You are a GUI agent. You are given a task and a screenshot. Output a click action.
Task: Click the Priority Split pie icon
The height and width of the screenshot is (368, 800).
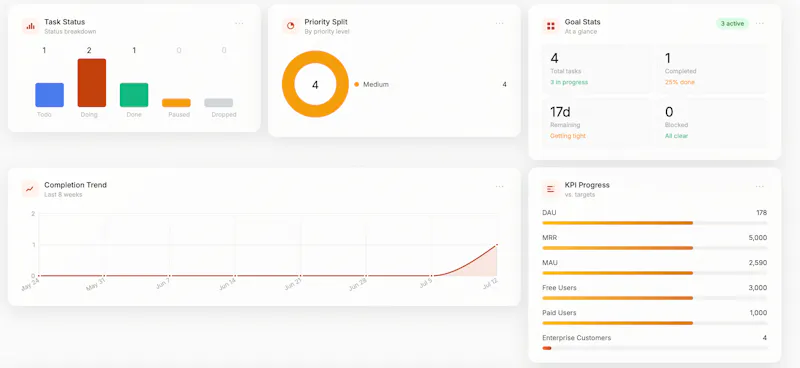[x=290, y=26]
